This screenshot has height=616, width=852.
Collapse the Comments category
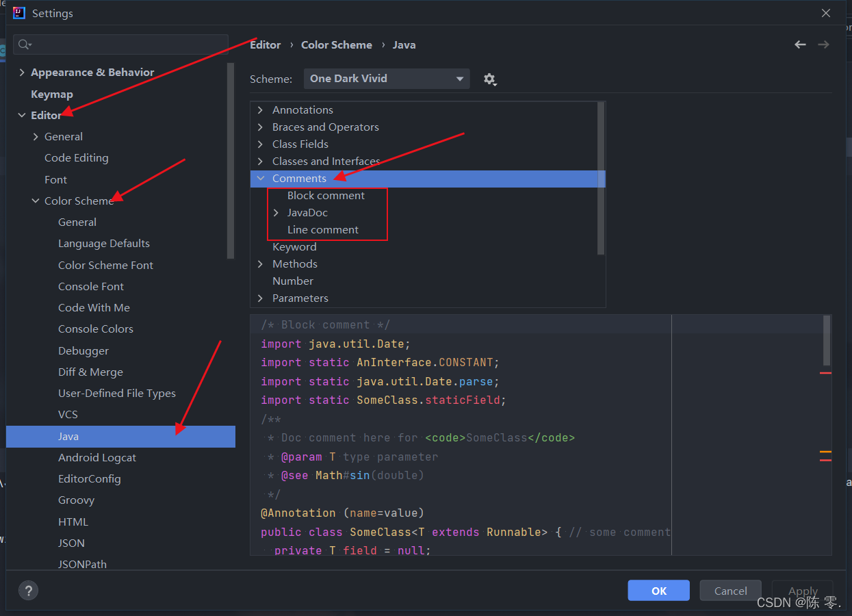pos(260,179)
